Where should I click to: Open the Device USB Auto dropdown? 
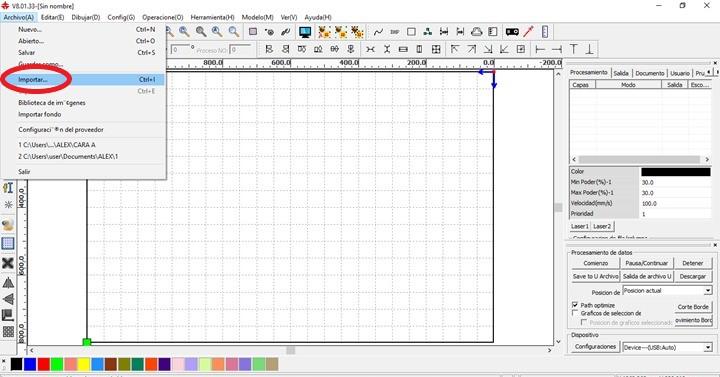667,348
